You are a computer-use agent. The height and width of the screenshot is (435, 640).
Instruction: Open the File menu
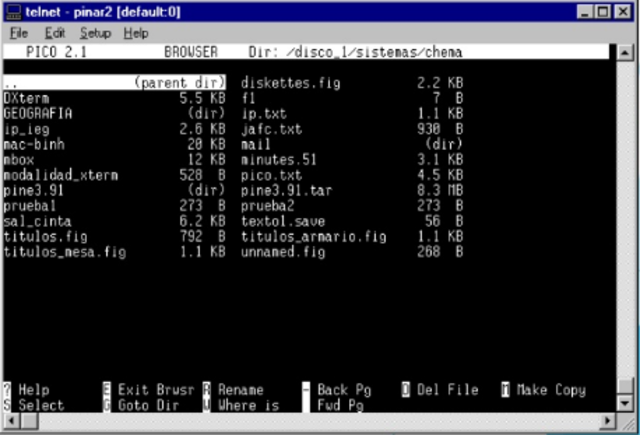(19, 33)
